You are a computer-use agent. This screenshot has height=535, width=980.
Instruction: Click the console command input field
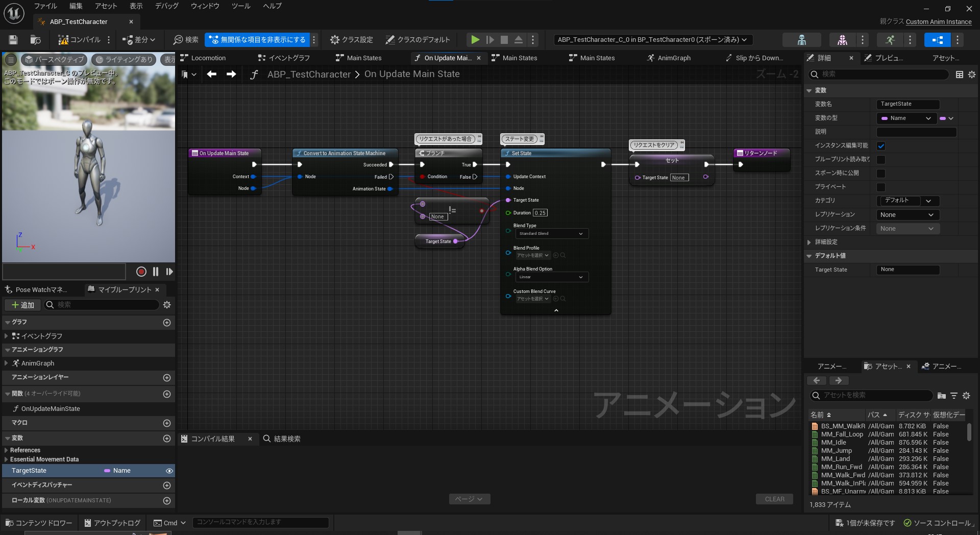pos(260,522)
